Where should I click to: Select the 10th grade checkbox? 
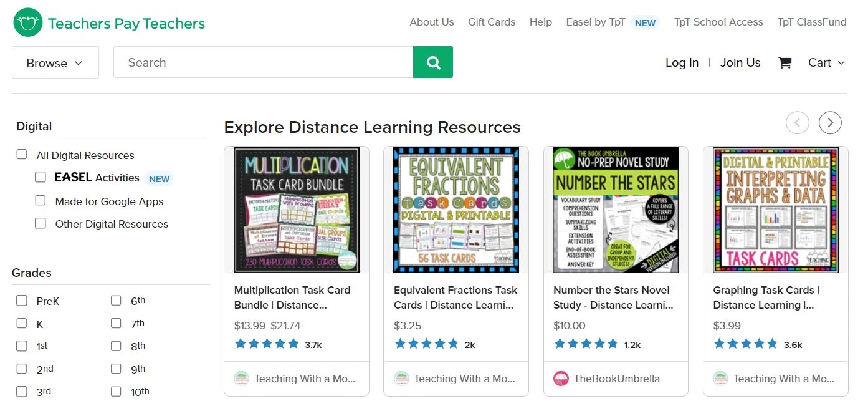pyautogui.click(x=116, y=392)
